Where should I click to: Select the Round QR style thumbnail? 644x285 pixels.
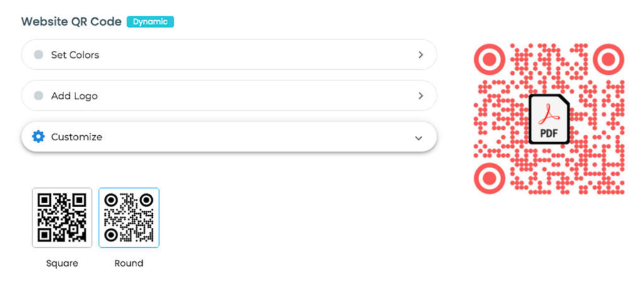(129, 218)
